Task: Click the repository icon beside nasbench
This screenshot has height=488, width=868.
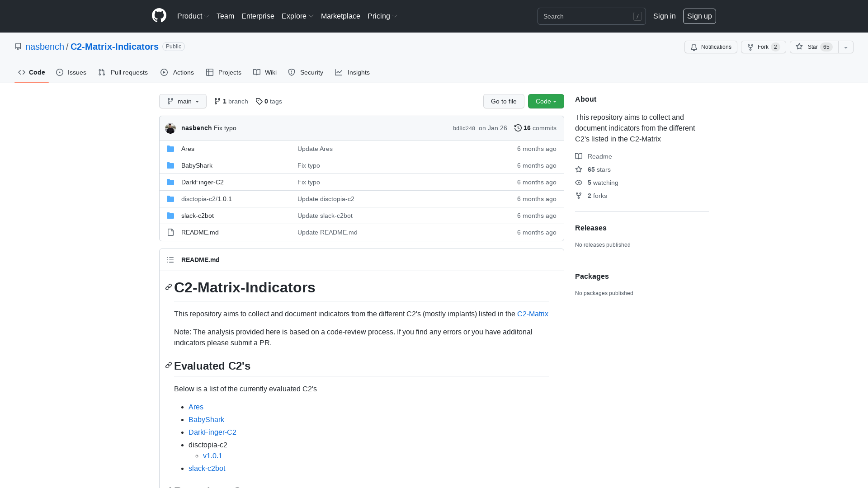Action: pyautogui.click(x=18, y=47)
